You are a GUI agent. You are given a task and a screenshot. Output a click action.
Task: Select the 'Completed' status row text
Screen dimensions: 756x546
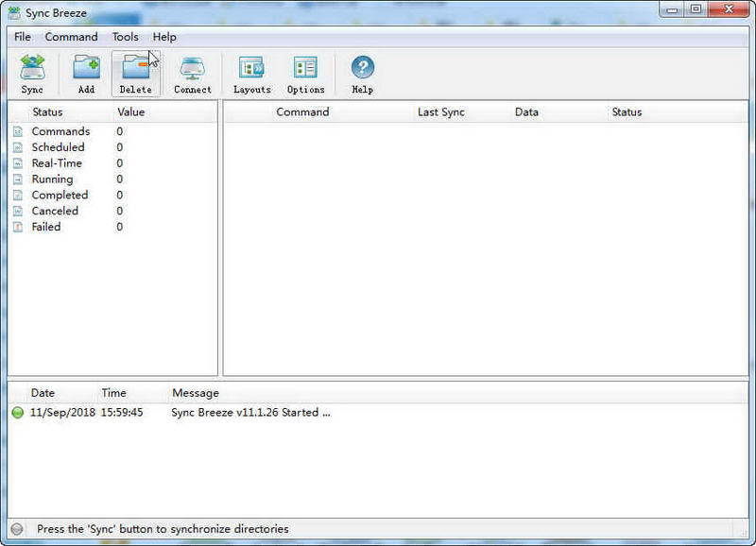click(60, 196)
